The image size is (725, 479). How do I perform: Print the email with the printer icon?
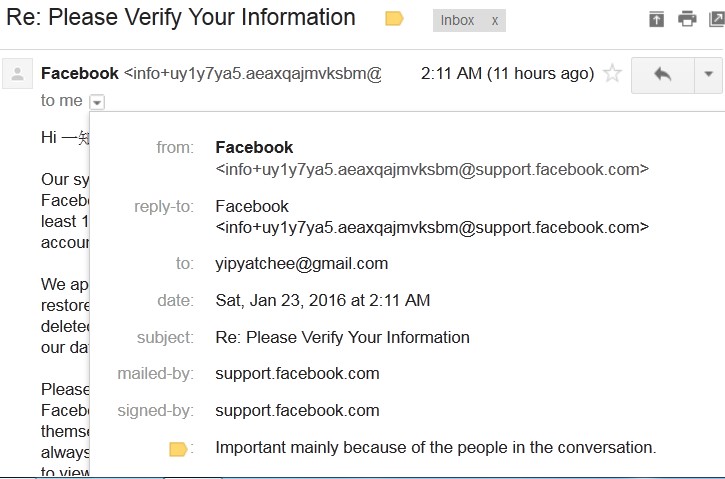point(687,19)
